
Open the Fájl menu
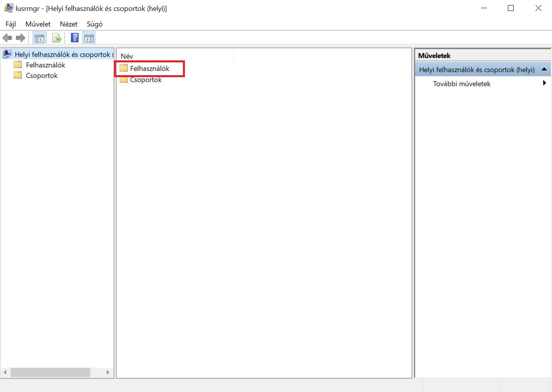pyautogui.click(x=11, y=24)
